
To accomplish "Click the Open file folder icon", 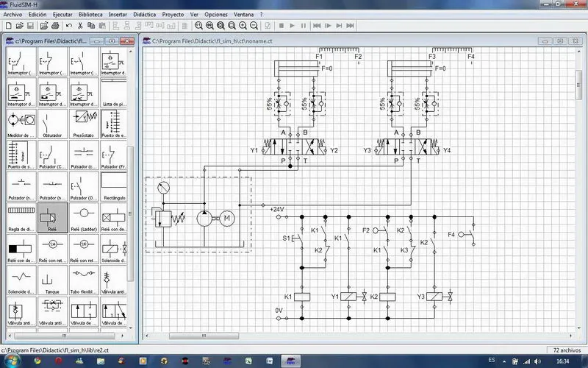I will [x=20, y=26].
